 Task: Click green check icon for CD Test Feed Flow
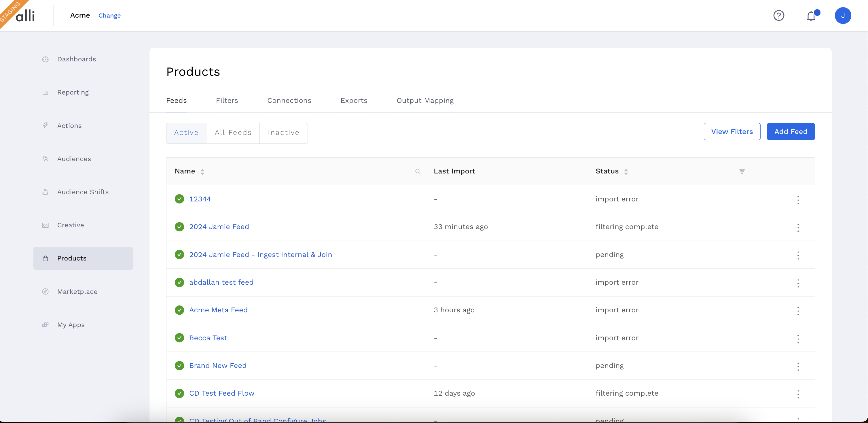click(179, 393)
